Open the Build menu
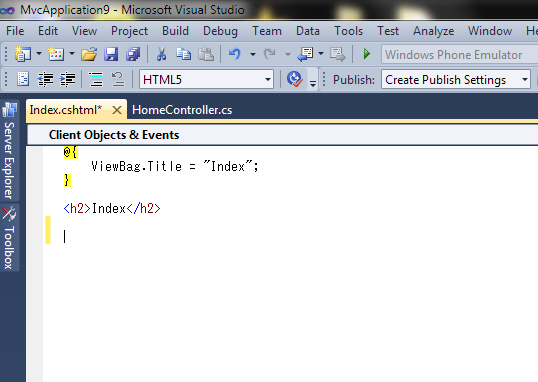538x382 pixels. point(175,31)
